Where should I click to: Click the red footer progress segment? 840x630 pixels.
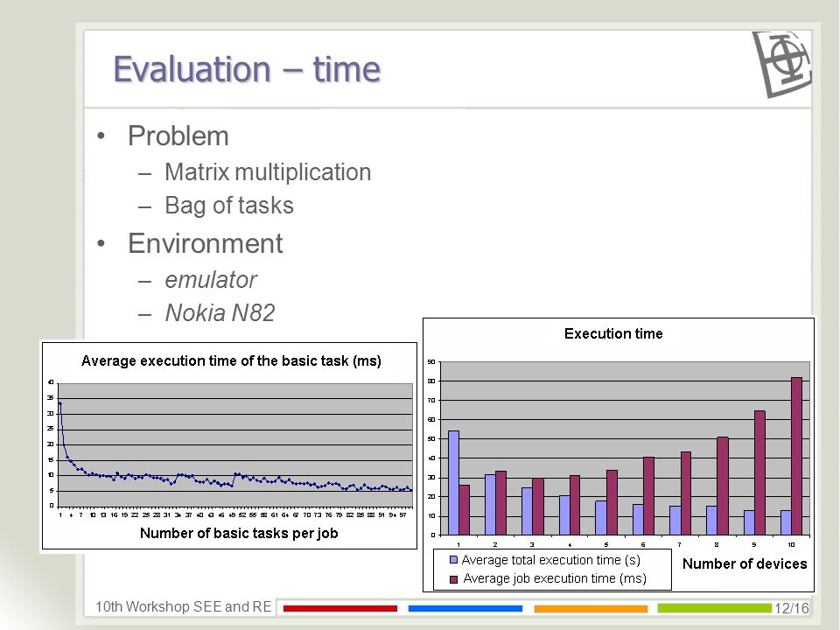tap(340, 608)
